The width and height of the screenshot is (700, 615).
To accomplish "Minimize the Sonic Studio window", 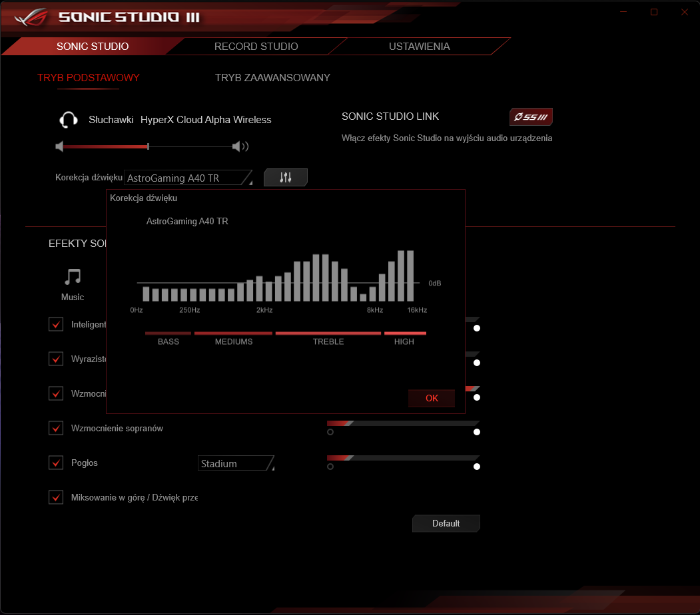I will pos(623,12).
